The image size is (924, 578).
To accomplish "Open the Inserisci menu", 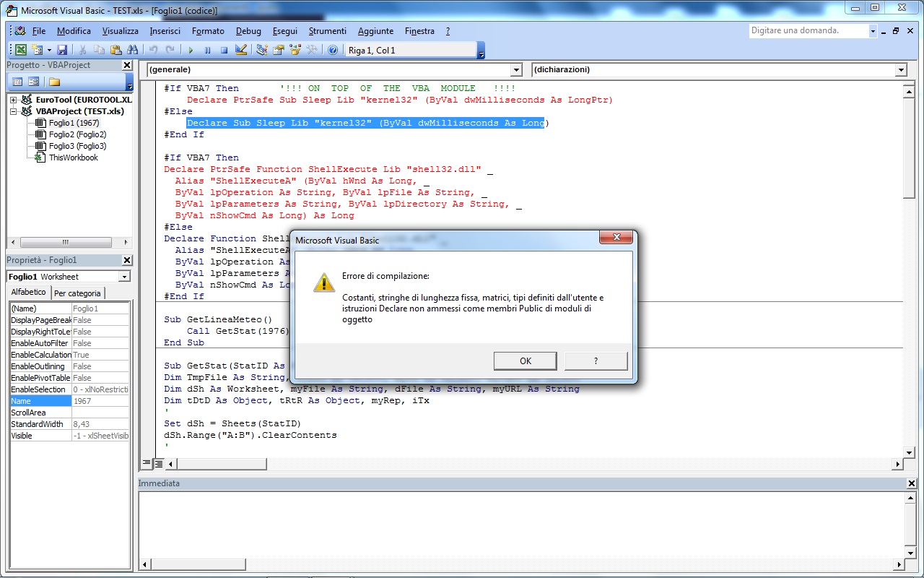I will (x=165, y=31).
